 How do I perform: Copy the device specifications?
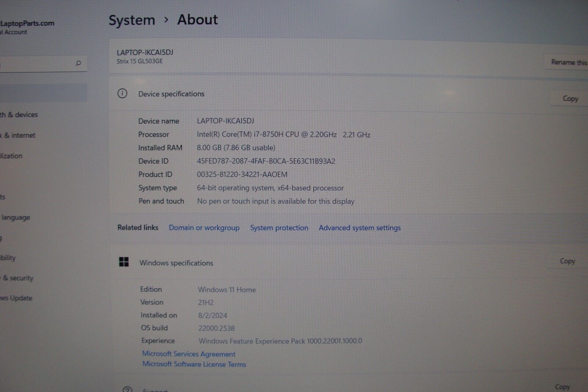click(570, 99)
